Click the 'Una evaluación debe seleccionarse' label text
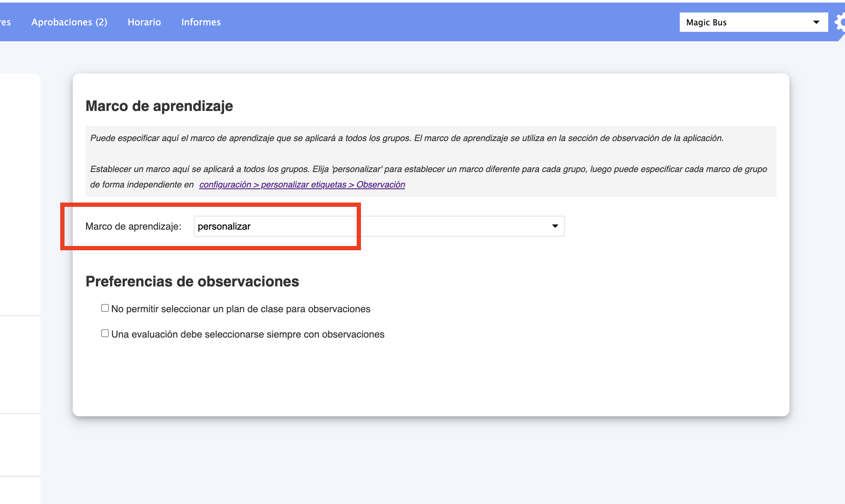 tap(248, 334)
